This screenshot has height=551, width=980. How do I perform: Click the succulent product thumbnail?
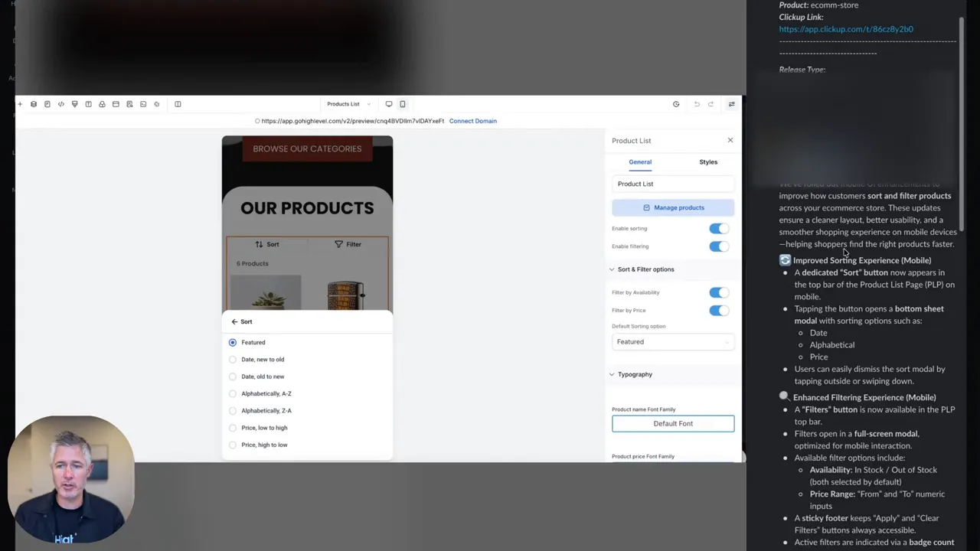266,292
